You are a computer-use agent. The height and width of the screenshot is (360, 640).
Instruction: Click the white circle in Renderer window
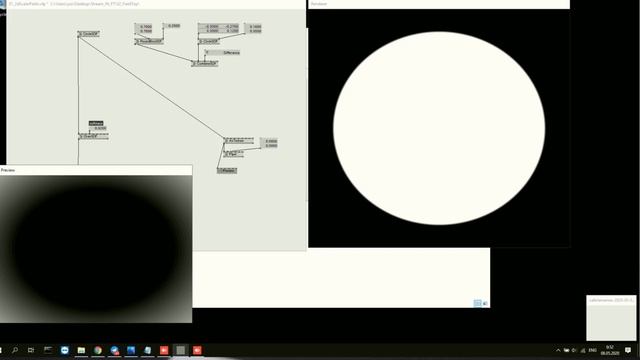439,128
